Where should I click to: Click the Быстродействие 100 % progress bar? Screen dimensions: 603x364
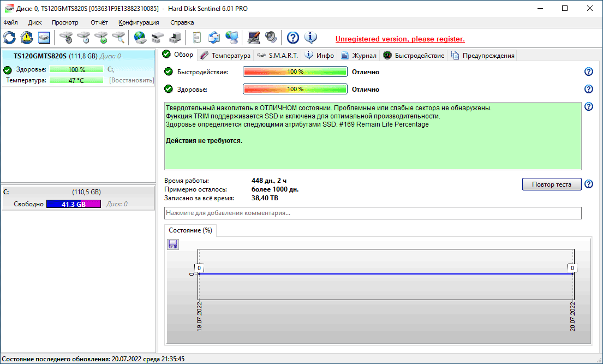295,71
